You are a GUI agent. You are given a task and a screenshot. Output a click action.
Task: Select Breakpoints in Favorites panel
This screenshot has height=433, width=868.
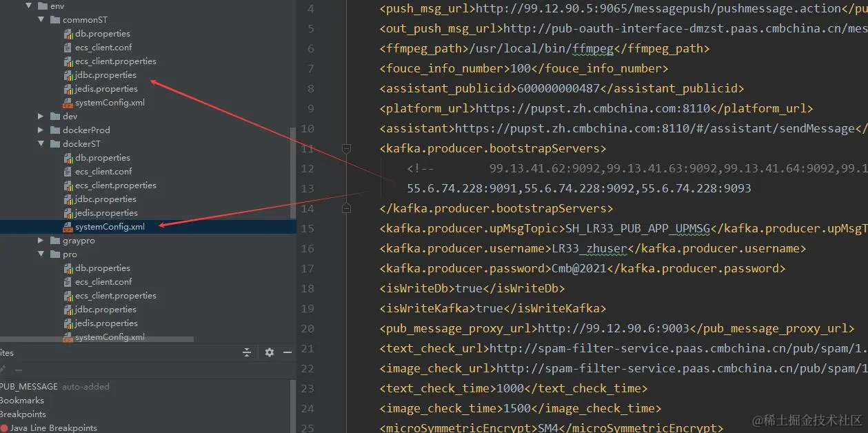[23, 414]
